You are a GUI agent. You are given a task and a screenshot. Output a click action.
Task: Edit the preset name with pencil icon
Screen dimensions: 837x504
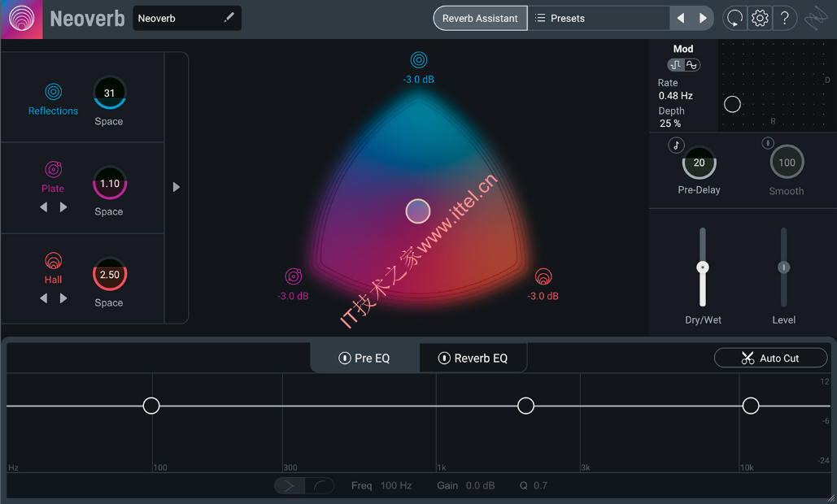(229, 18)
